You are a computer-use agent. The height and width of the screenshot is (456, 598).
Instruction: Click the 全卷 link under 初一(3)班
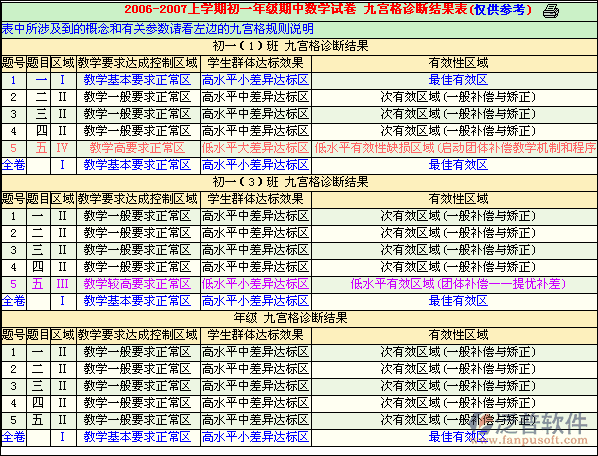(14, 301)
